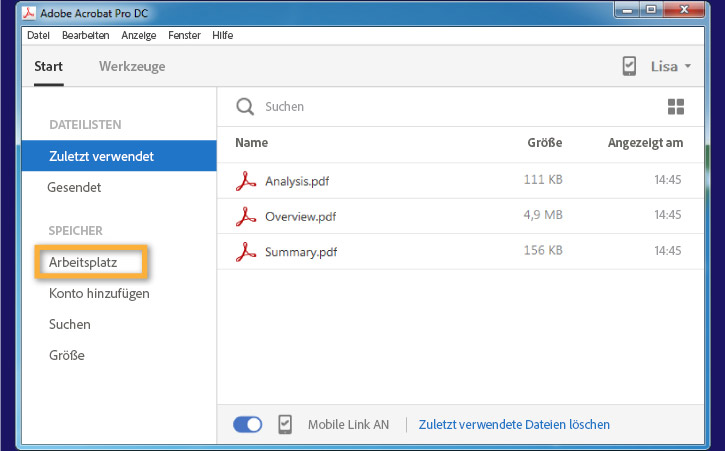This screenshot has width=725, height=451.
Task: Open the Fenster menu
Action: pos(184,35)
